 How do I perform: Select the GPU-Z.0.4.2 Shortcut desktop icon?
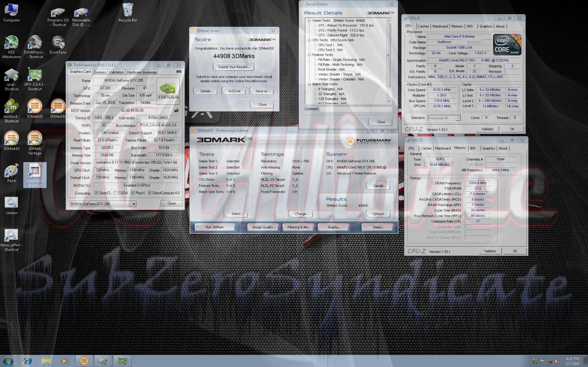click(x=35, y=79)
